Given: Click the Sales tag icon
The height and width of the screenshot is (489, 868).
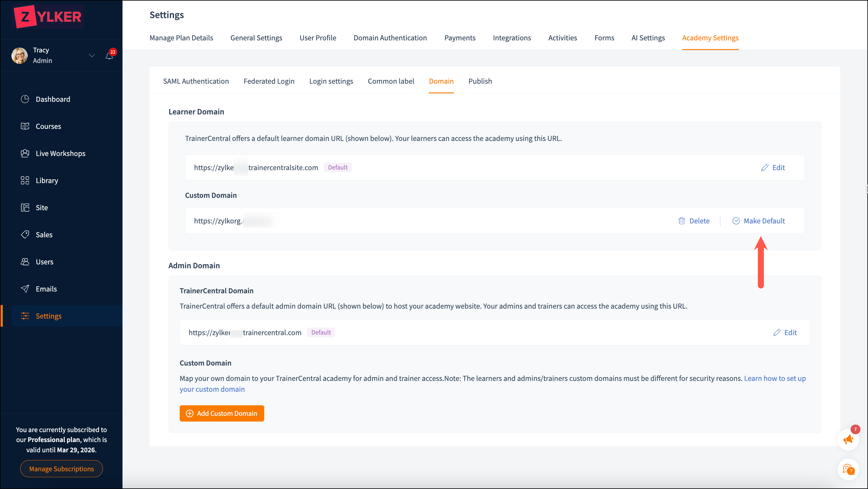Looking at the screenshot, I should tap(25, 235).
